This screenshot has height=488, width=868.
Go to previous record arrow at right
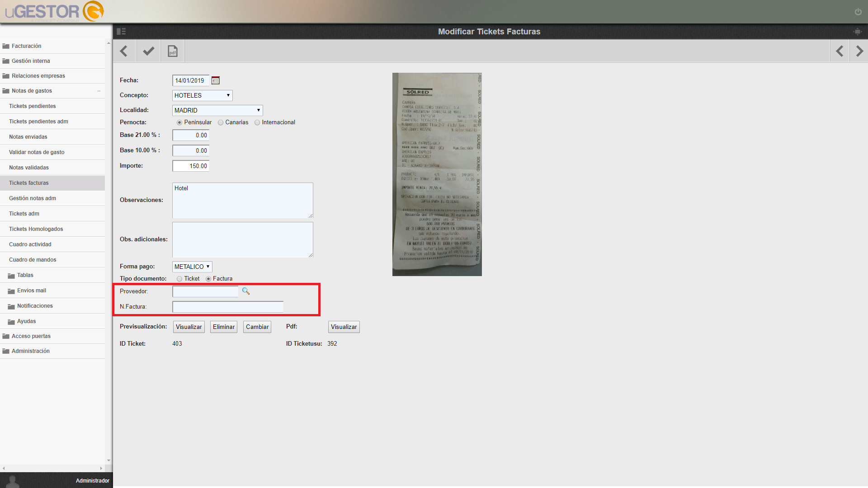point(840,51)
